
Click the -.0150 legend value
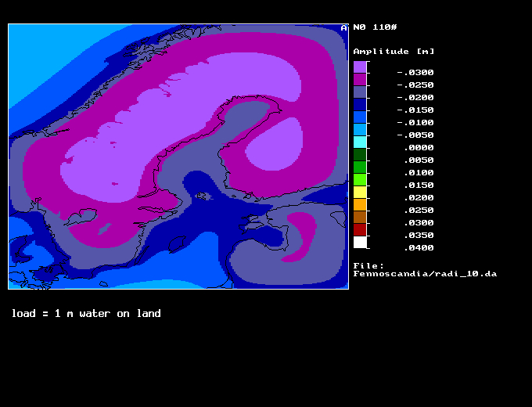pyautogui.click(x=415, y=110)
